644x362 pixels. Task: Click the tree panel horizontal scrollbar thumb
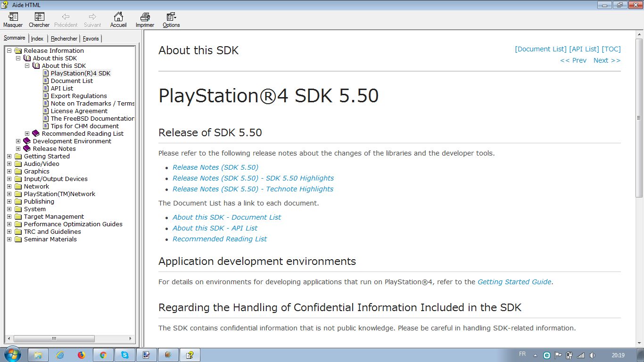click(x=54, y=338)
